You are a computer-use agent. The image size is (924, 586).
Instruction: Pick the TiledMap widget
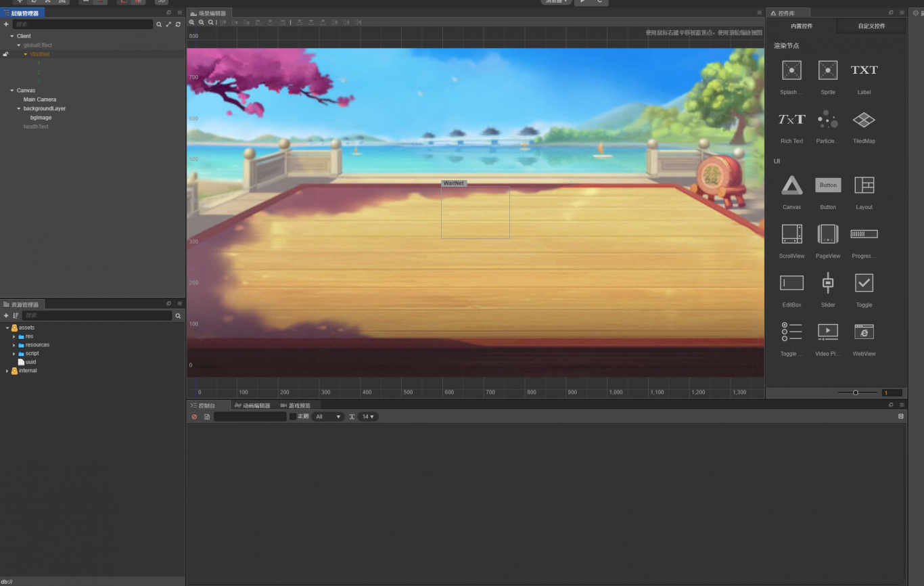pyautogui.click(x=864, y=120)
